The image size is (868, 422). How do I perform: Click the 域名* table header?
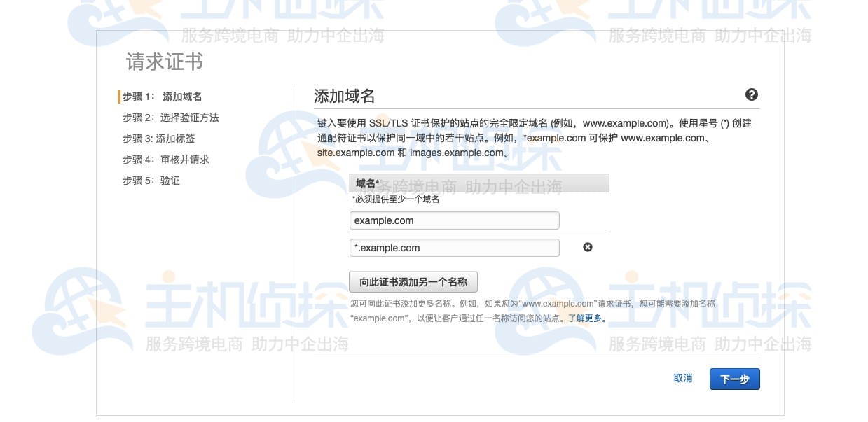coord(368,183)
